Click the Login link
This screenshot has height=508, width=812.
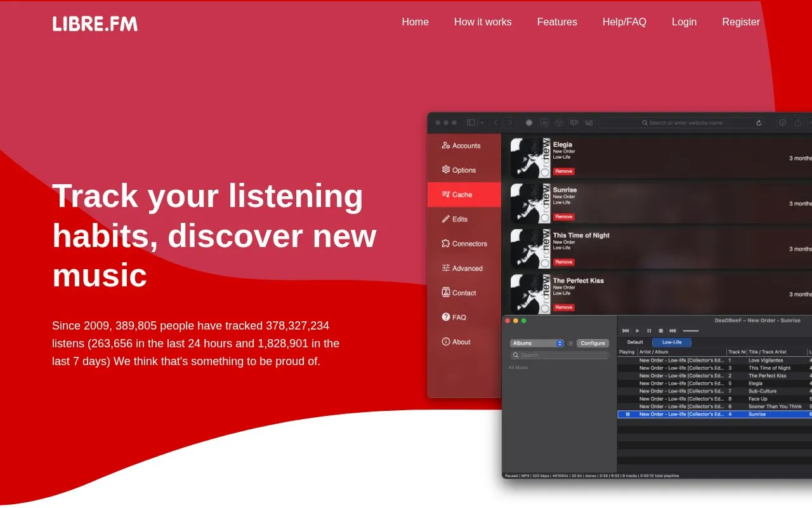click(684, 22)
